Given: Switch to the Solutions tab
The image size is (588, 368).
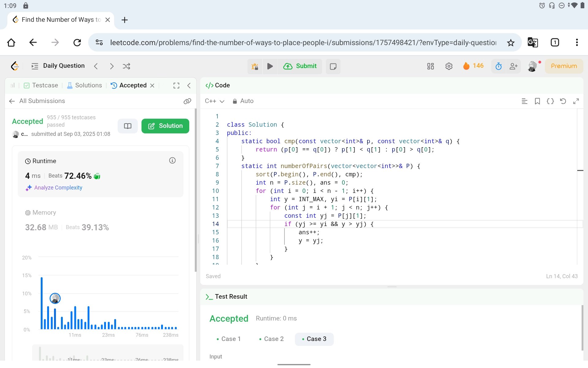Looking at the screenshot, I should [85, 86].
